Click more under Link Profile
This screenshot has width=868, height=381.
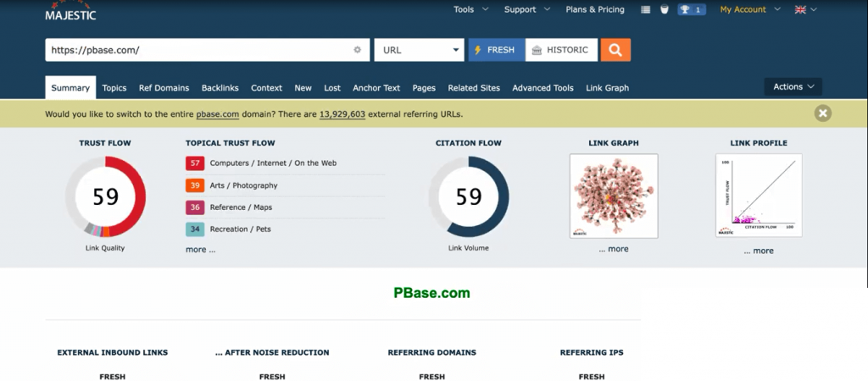point(759,251)
